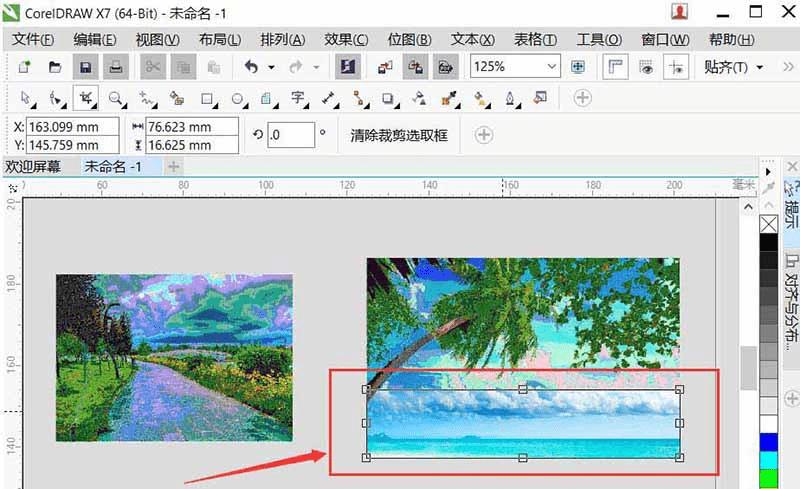Open 文件(F) menu
This screenshot has height=489, width=800.
33,40
